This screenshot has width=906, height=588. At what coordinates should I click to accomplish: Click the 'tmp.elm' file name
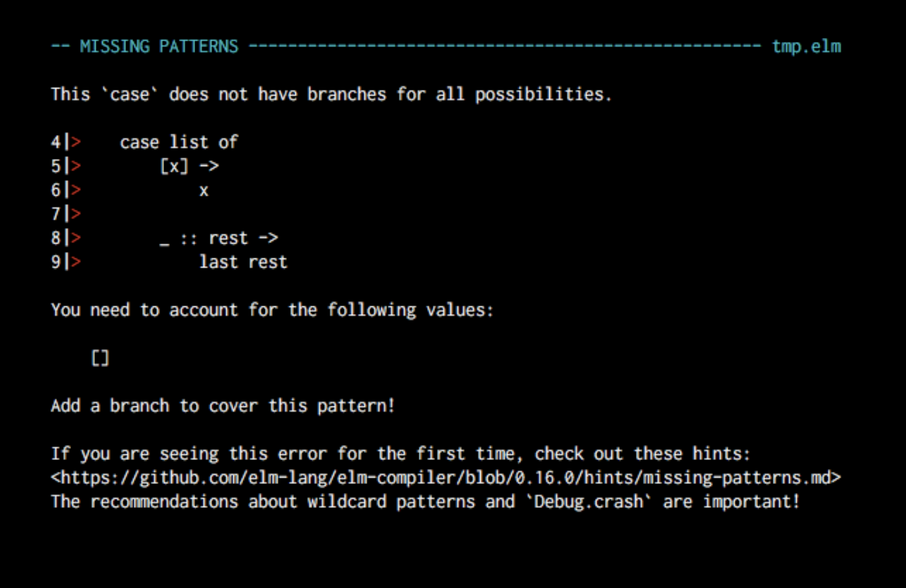coord(806,47)
